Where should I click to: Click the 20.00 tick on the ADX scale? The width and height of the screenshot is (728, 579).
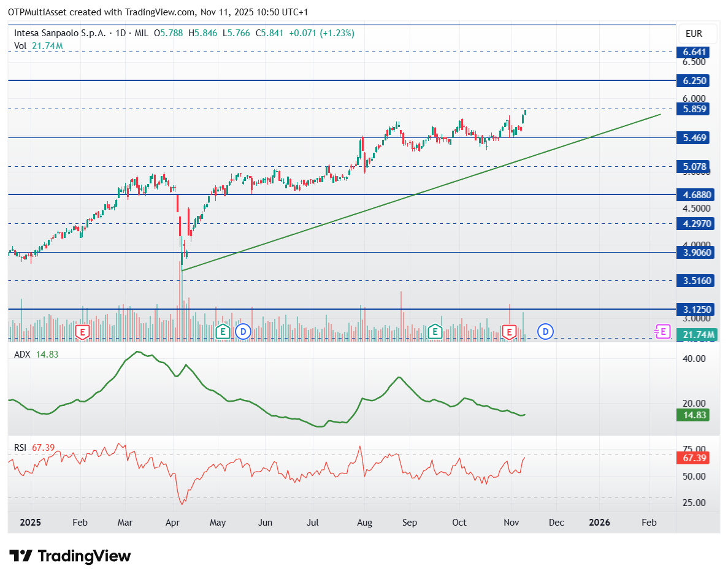[x=694, y=403]
